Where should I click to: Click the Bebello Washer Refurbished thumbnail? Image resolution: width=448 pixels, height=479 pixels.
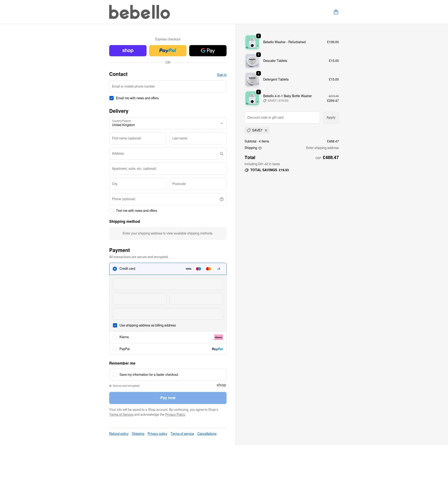coord(252,42)
